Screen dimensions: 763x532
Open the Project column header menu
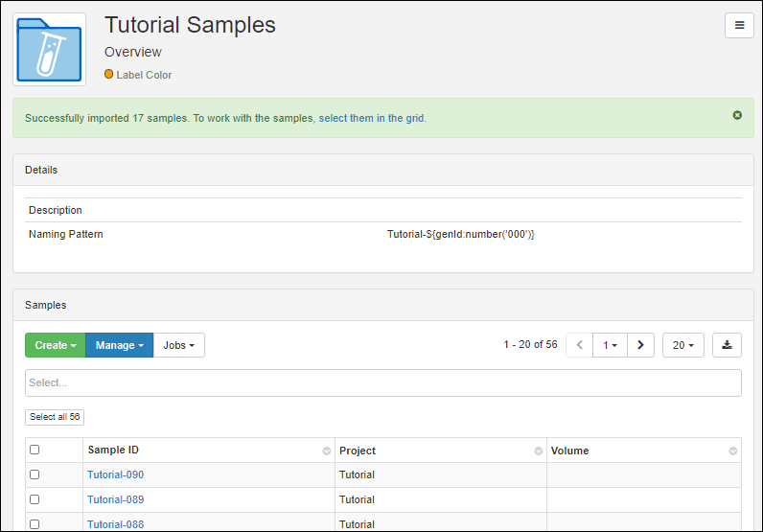538,451
